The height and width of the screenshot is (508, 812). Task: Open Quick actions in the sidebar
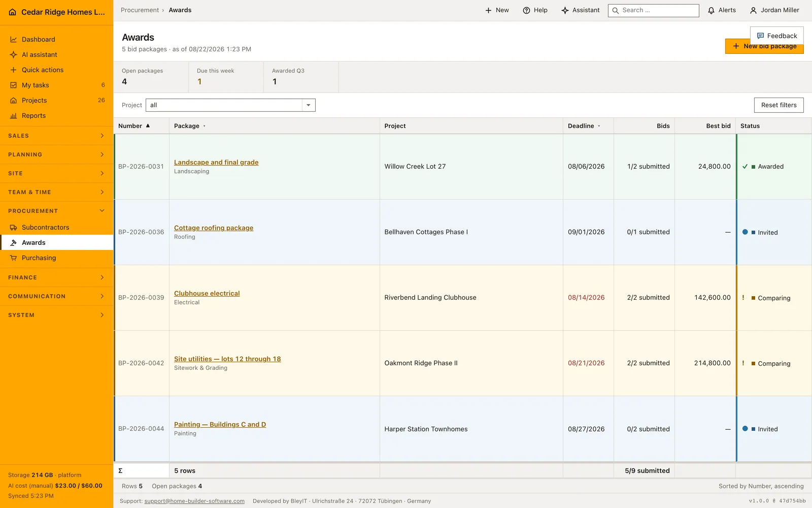point(56,70)
